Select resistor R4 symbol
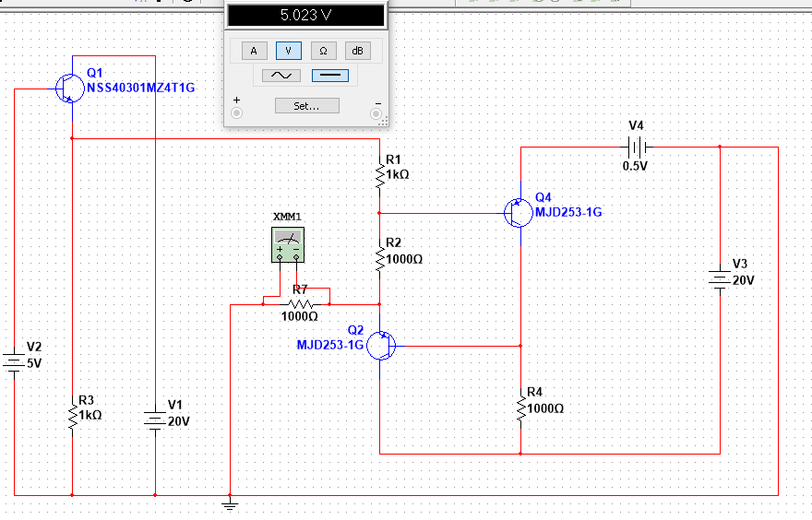Image resolution: width=812 pixels, height=520 pixels. point(521,408)
